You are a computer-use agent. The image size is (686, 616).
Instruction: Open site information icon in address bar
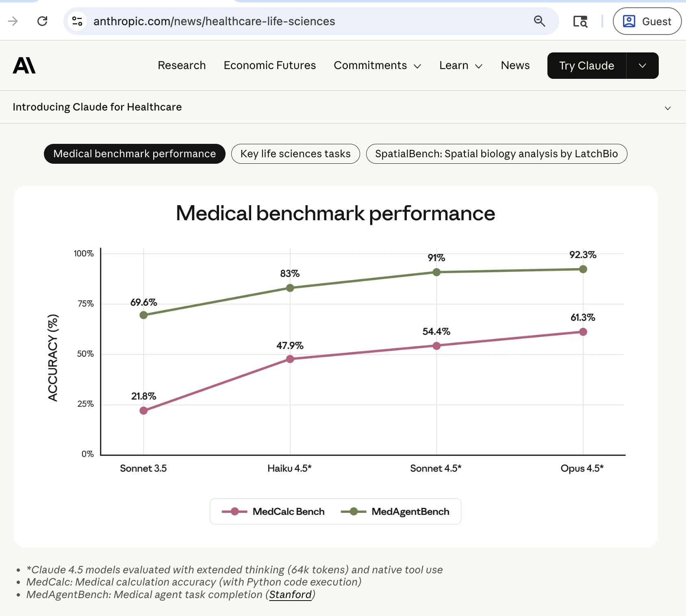[x=77, y=21]
